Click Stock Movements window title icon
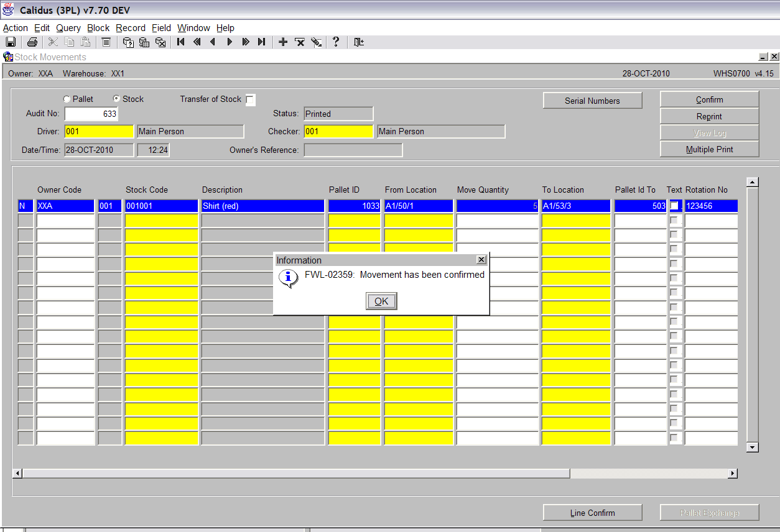Viewport: 780px width, 532px height. tap(8, 57)
